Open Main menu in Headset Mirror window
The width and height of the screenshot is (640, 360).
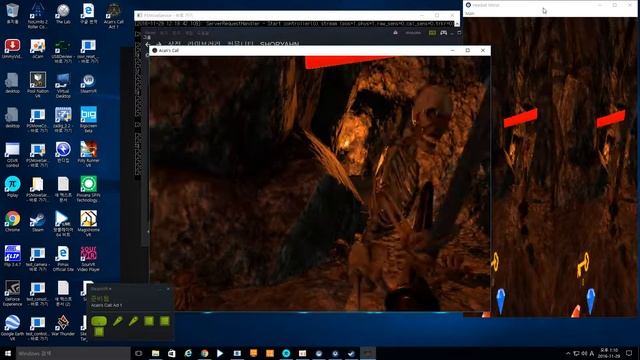tap(470, 13)
